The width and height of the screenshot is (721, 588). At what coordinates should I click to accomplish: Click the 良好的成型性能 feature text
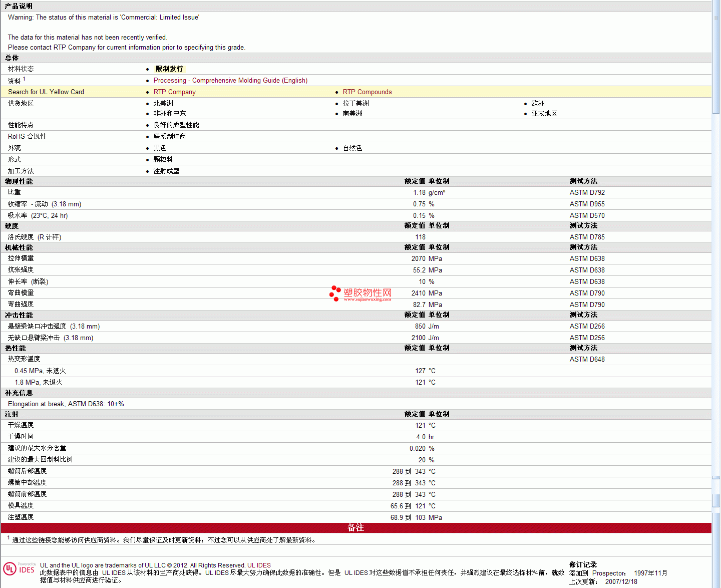176,125
